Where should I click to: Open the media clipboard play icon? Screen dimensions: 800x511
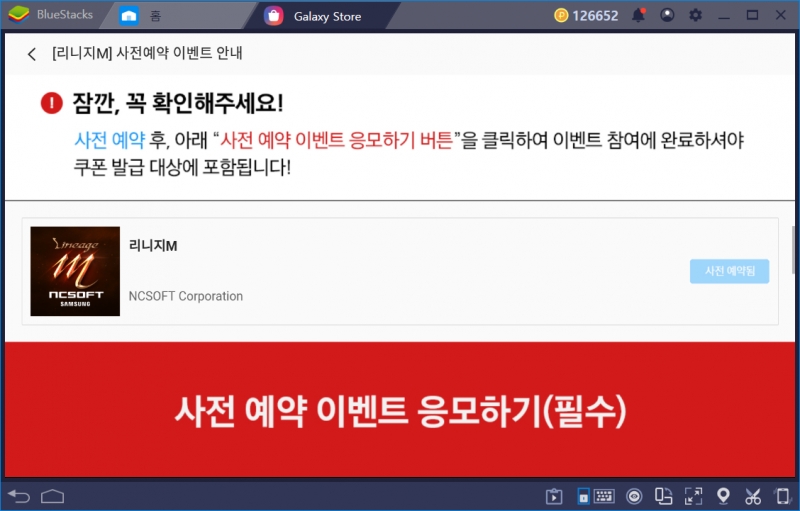coord(553,496)
